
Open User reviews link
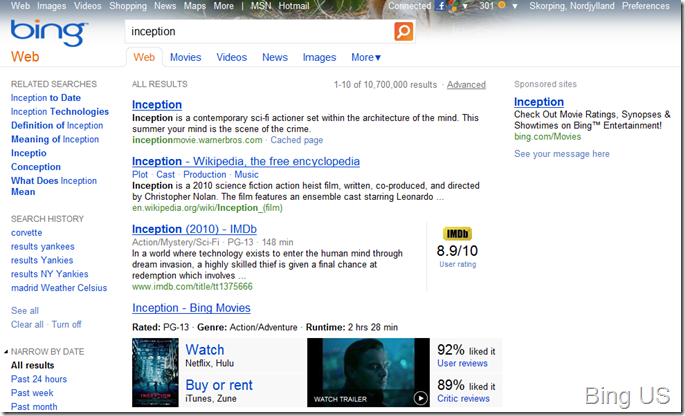pos(462,364)
